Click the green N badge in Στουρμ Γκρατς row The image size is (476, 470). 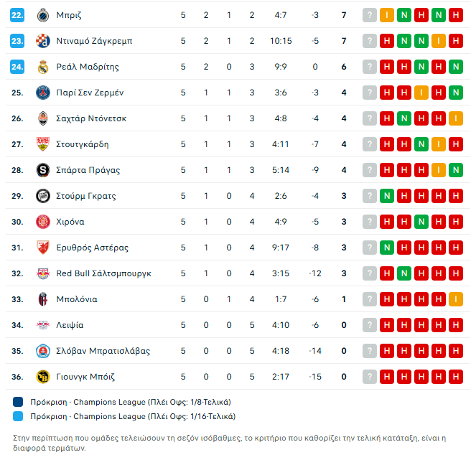(387, 196)
